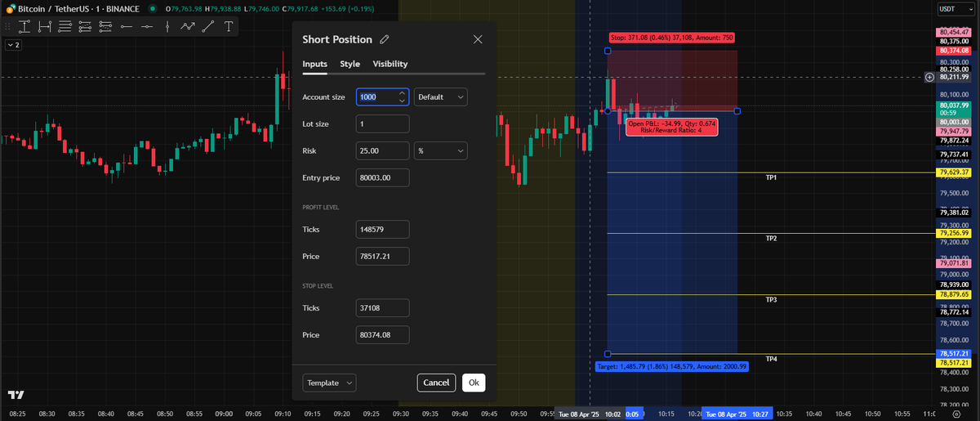Switch to the Style tab
This screenshot has height=421, width=980.
click(x=350, y=64)
